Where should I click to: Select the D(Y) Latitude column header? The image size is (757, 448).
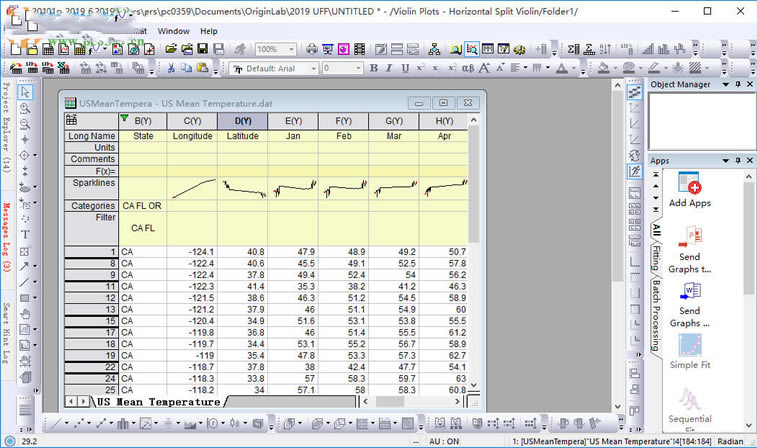242,121
